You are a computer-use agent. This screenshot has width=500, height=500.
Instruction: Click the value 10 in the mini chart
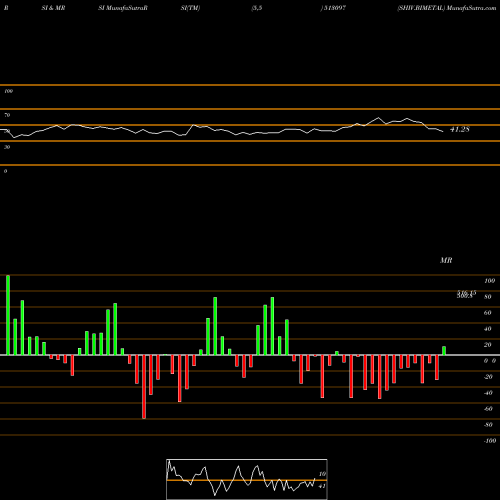coord(322,474)
